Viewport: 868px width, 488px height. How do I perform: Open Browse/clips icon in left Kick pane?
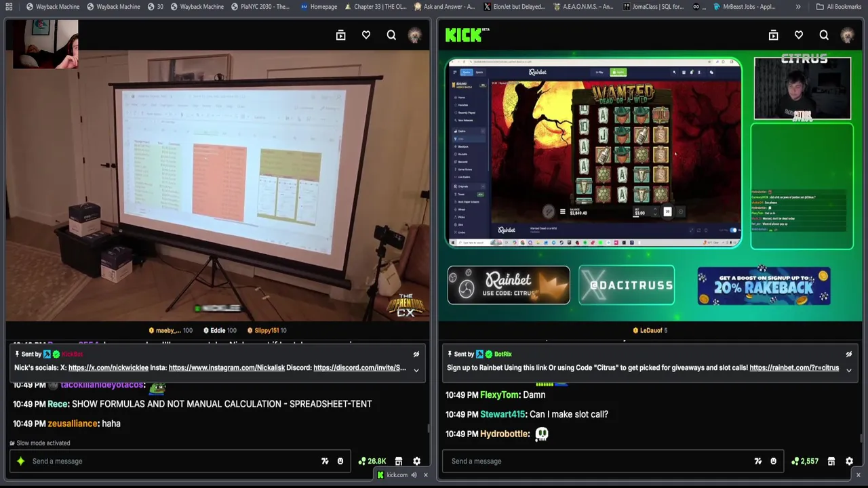341,35
